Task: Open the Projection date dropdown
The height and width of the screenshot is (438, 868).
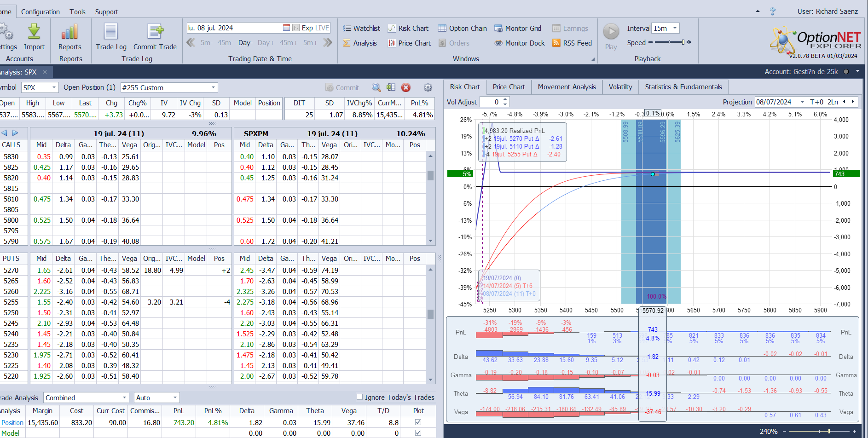Action: (x=802, y=102)
